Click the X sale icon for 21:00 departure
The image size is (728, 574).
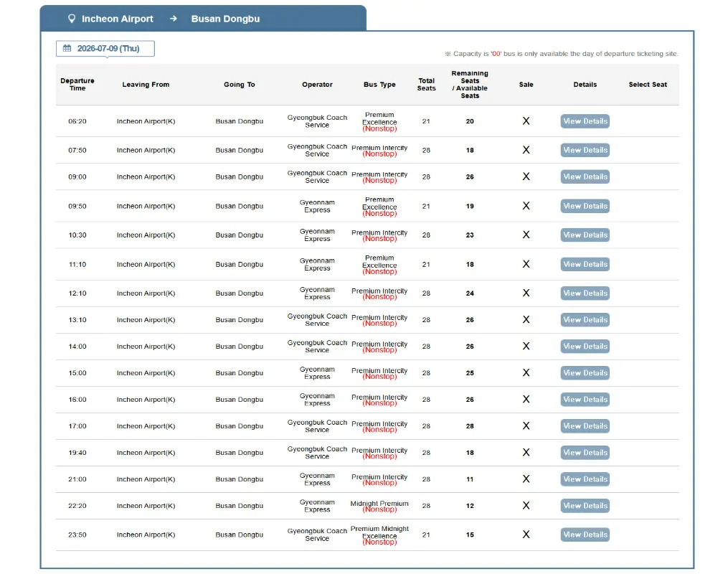(526, 479)
